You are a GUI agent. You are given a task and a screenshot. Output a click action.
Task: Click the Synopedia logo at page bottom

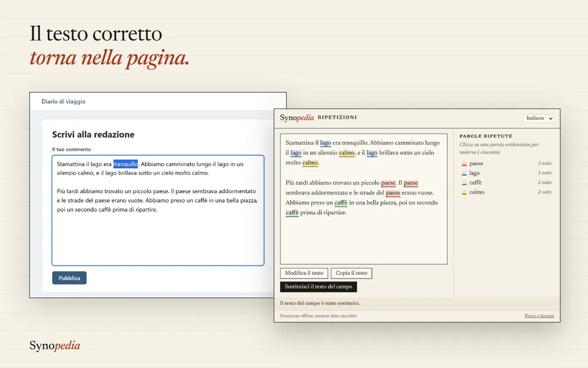point(55,345)
